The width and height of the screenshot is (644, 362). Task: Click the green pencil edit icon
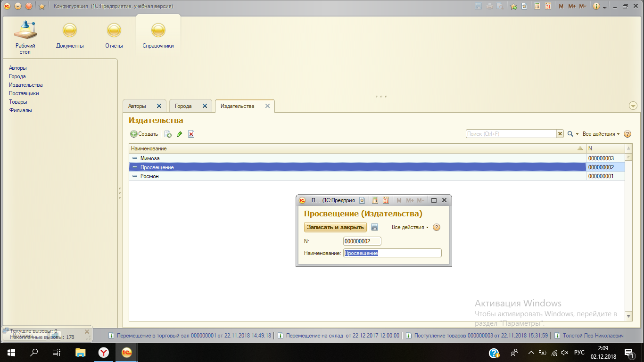coord(179,134)
